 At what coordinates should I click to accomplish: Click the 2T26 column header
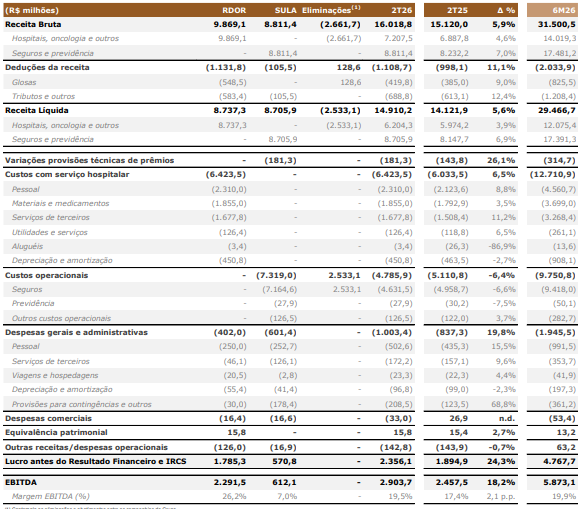pos(401,10)
